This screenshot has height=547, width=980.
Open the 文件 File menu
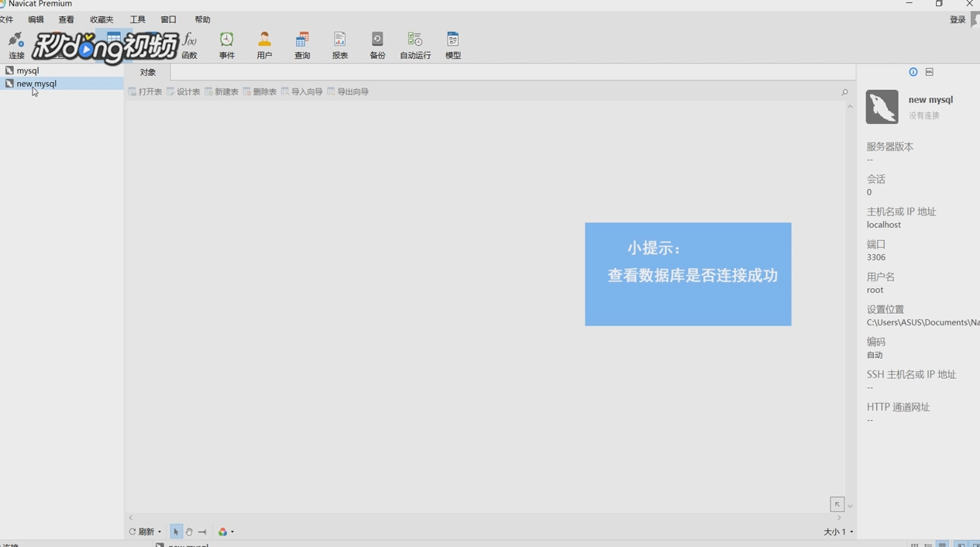pyautogui.click(x=6, y=19)
